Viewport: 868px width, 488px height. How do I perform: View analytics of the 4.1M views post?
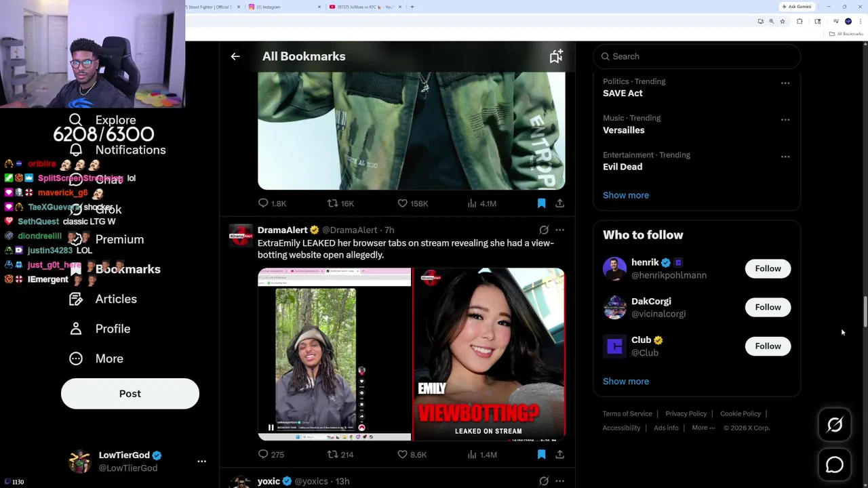(481, 203)
